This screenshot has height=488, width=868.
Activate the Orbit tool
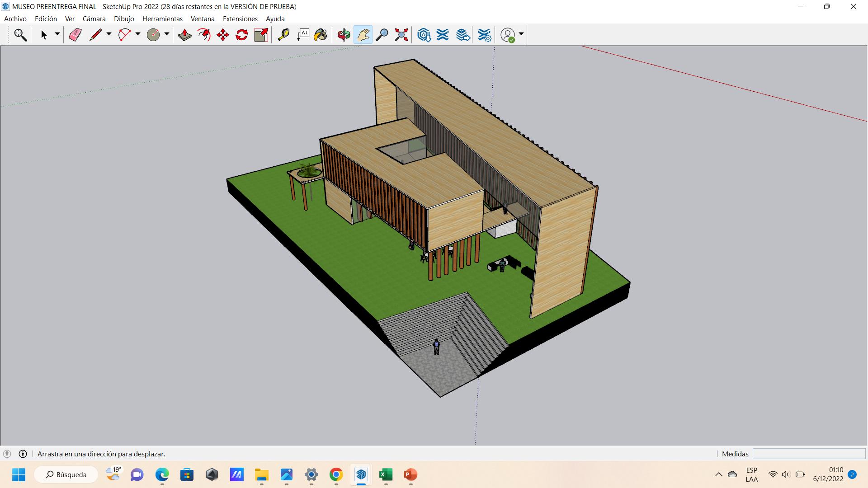point(344,35)
